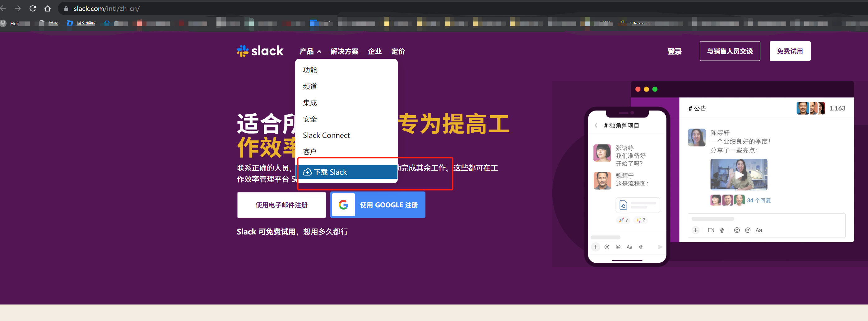Select 客户 from the product menu
This screenshot has height=321, width=868.
click(x=346, y=152)
